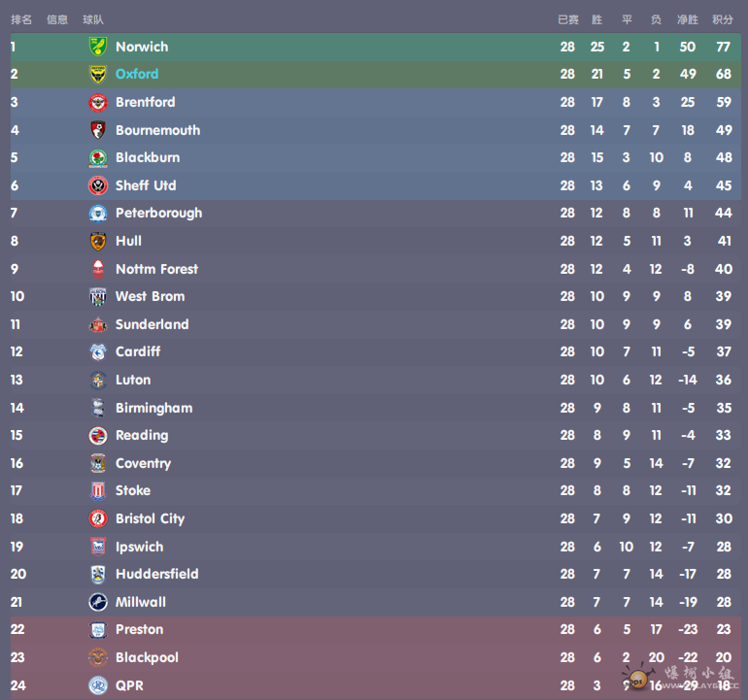Select the Sunderland team link
Viewport: 748px width, 700px height.
click(x=153, y=324)
